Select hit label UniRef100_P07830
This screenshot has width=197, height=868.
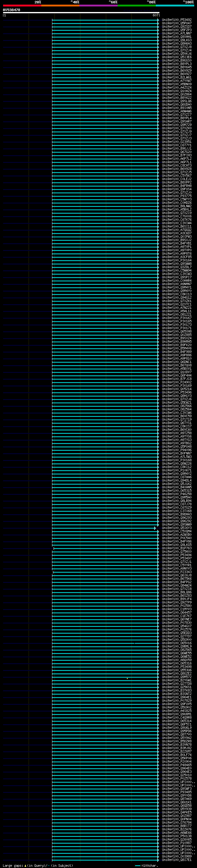[177, 623]
